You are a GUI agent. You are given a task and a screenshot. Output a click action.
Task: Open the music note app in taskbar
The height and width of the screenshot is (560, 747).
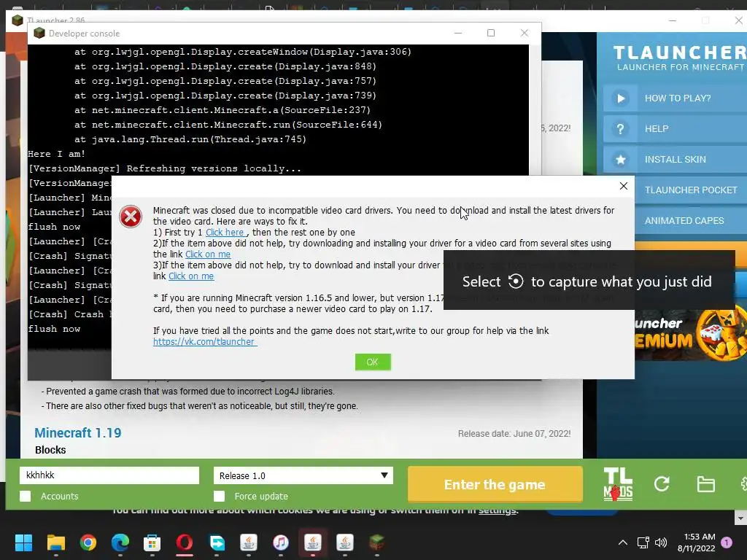[x=281, y=542]
